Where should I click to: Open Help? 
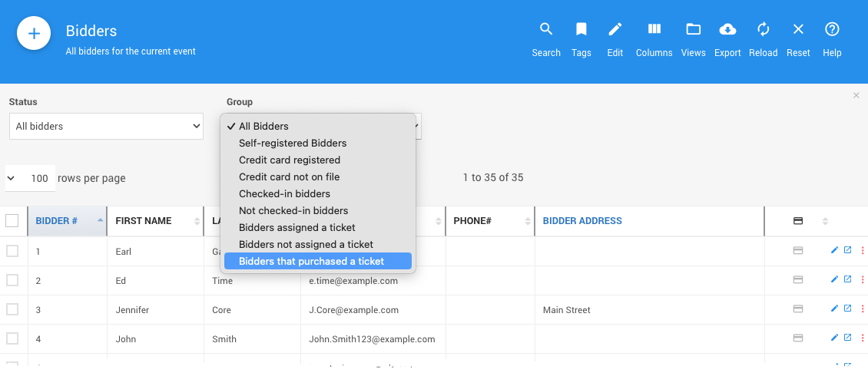coord(832,38)
